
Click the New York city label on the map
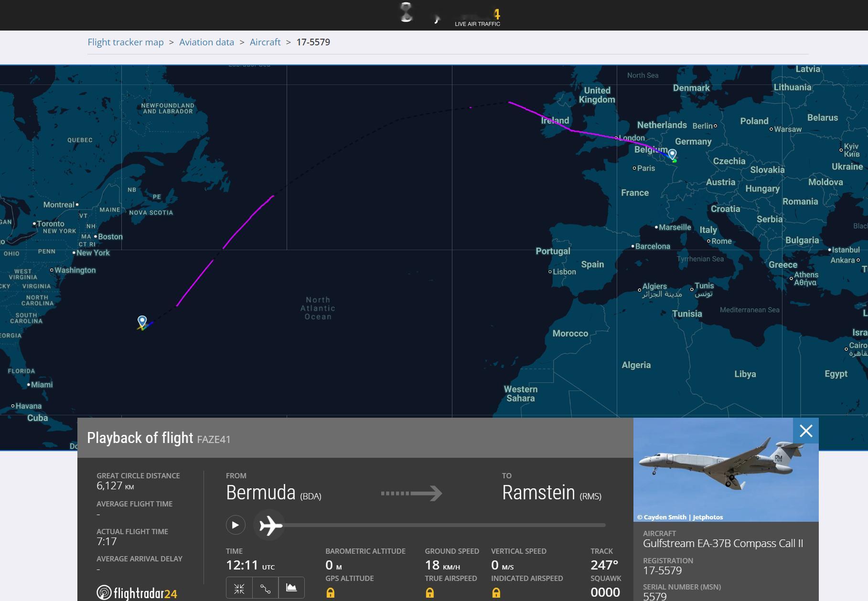[x=93, y=253]
